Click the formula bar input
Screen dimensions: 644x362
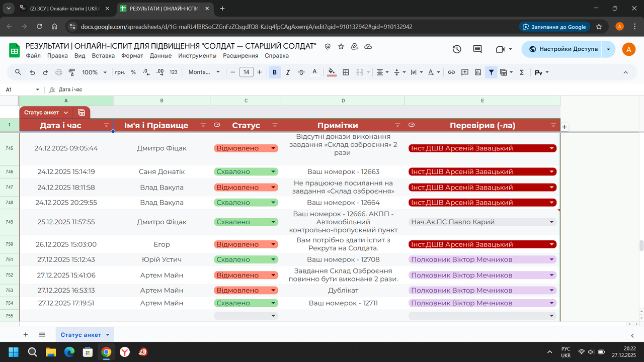coord(347,89)
